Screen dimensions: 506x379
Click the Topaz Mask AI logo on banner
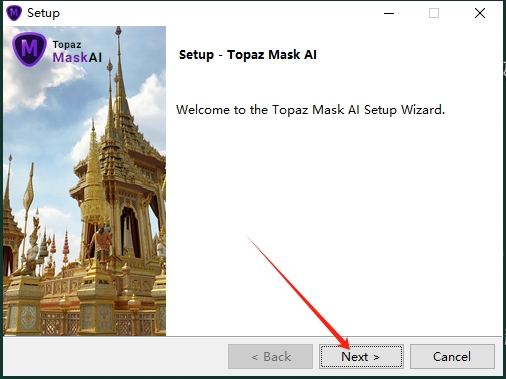point(57,49)
